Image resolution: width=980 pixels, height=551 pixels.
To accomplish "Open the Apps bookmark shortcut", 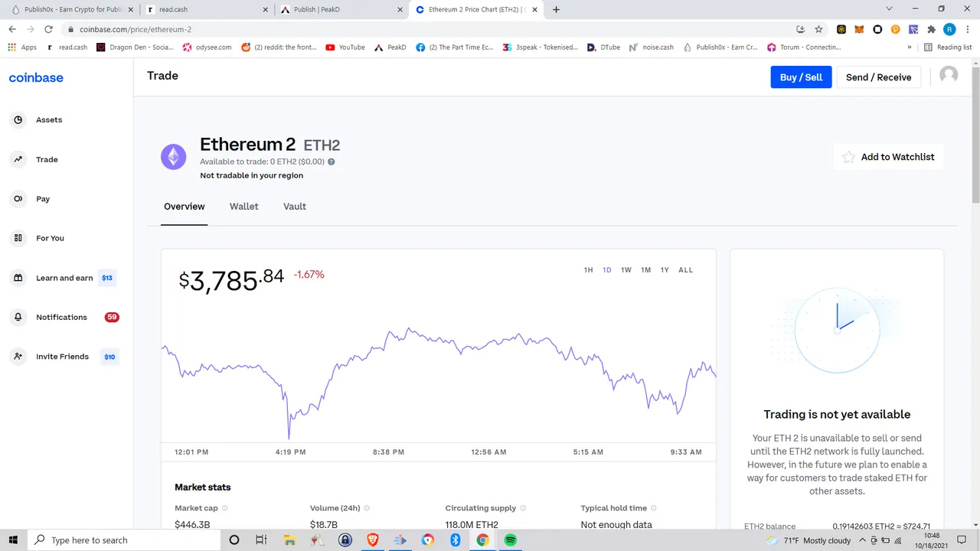I will pyautogui.click(x=22, y=47).
